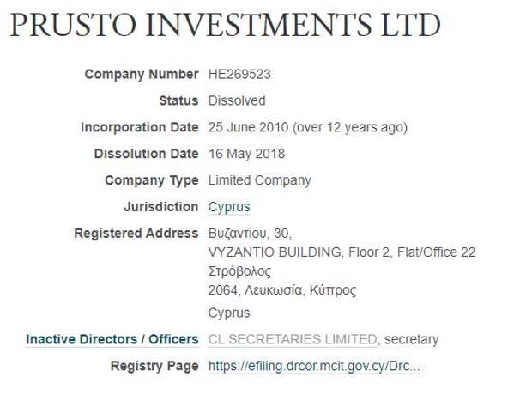Viewport: 532px width, 395px height.
Task: Open the efiling.drcor.mcit.gov.cy registry page link
Action: point(314,366)
